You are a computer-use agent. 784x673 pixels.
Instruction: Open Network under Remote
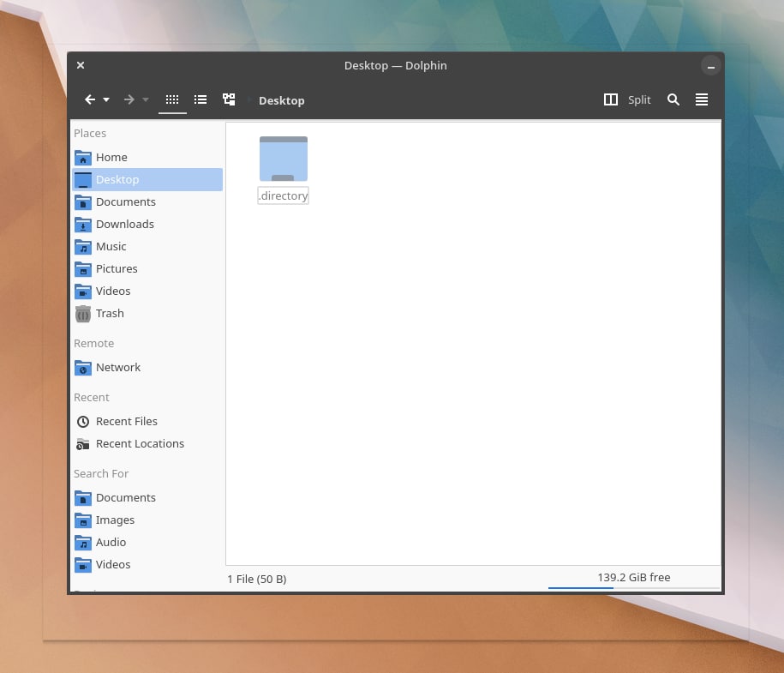(x=147, y=367)
